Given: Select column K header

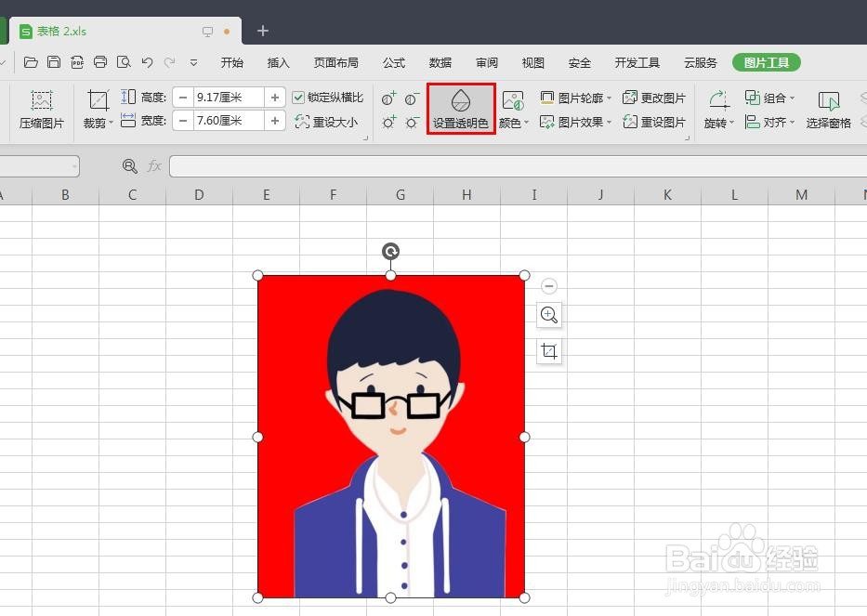Looking at the screenshot, I should [667, 194].
